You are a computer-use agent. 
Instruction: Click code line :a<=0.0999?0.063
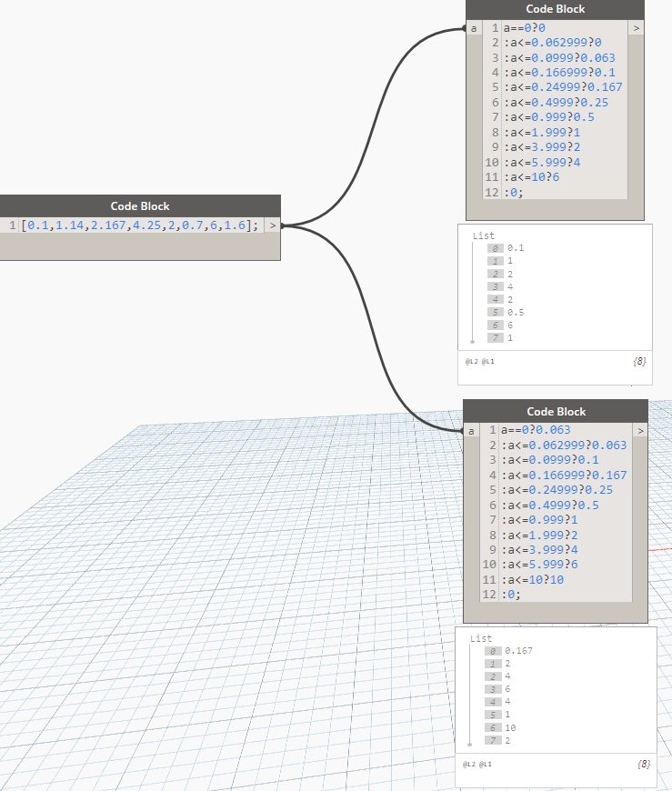pos(559,58)
